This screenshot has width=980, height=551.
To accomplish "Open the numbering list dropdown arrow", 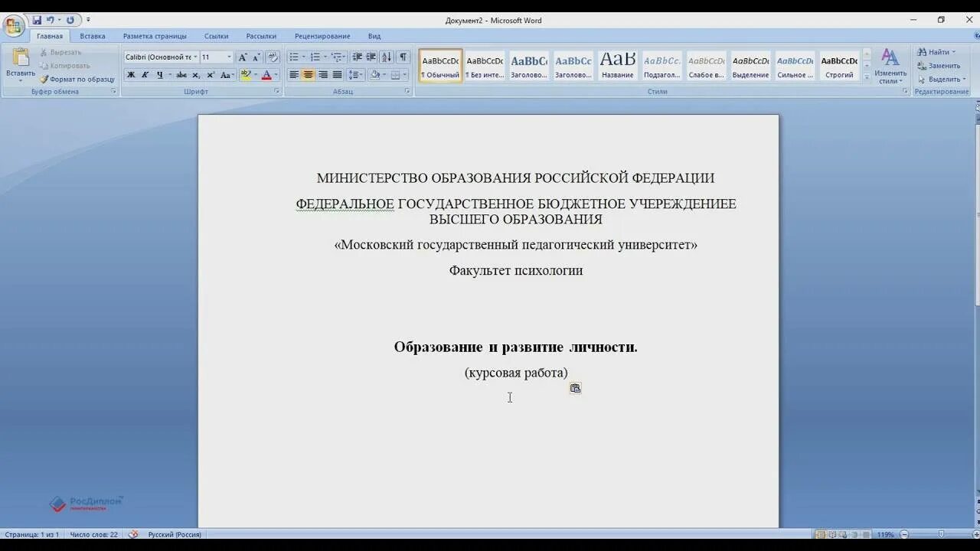I will [325, 57].
